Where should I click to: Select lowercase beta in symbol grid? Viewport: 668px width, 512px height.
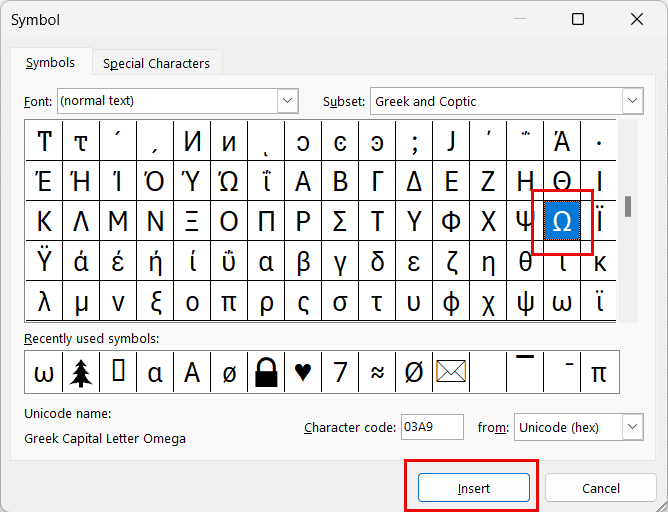(x=303, y=261)
